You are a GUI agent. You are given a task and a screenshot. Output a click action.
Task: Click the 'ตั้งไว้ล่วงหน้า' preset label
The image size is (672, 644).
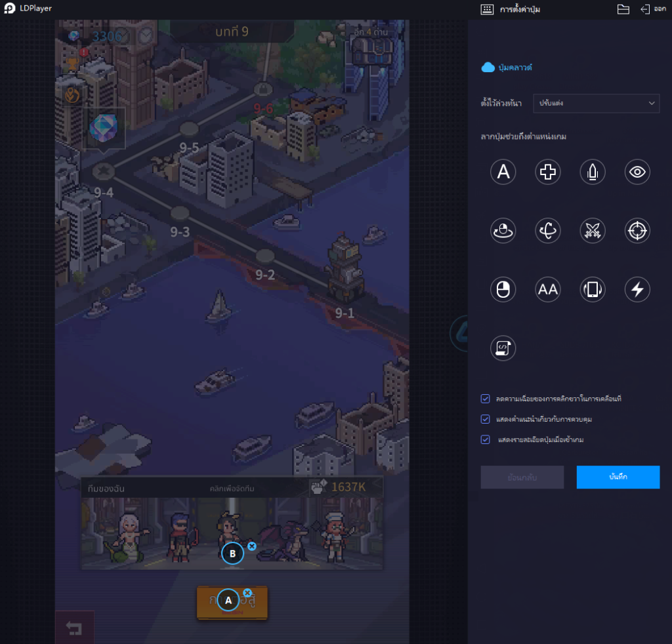pyautogui.click(x=501, y=103)
